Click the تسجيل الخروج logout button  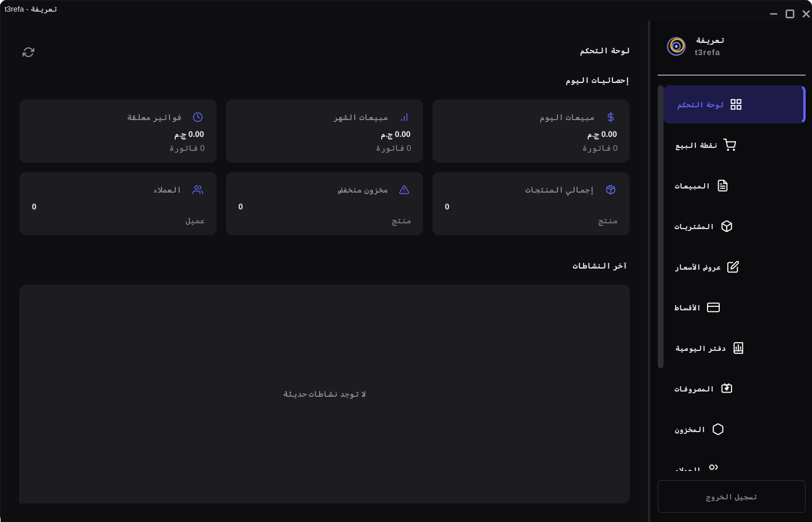(731, 496)
